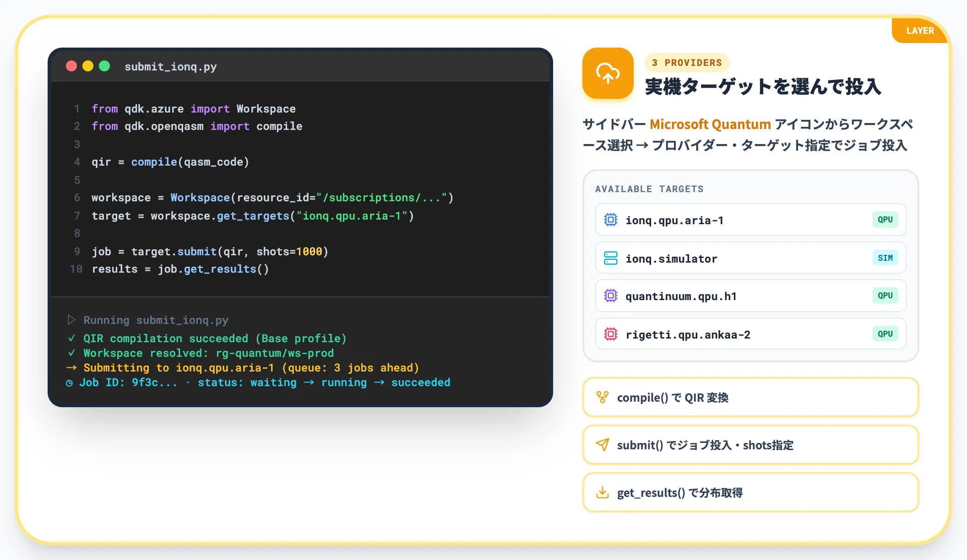Viewport: 967px width, 560px height.
Task: Click the purple chip icon beside quantinuum.qpu.h1
Action: pyautogui.click(x=610, y=296)
